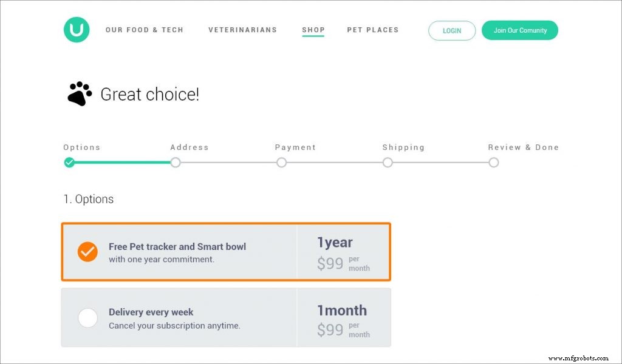
Task: Open the OUR FOOD & TECH section
Action: click(145, 30)
